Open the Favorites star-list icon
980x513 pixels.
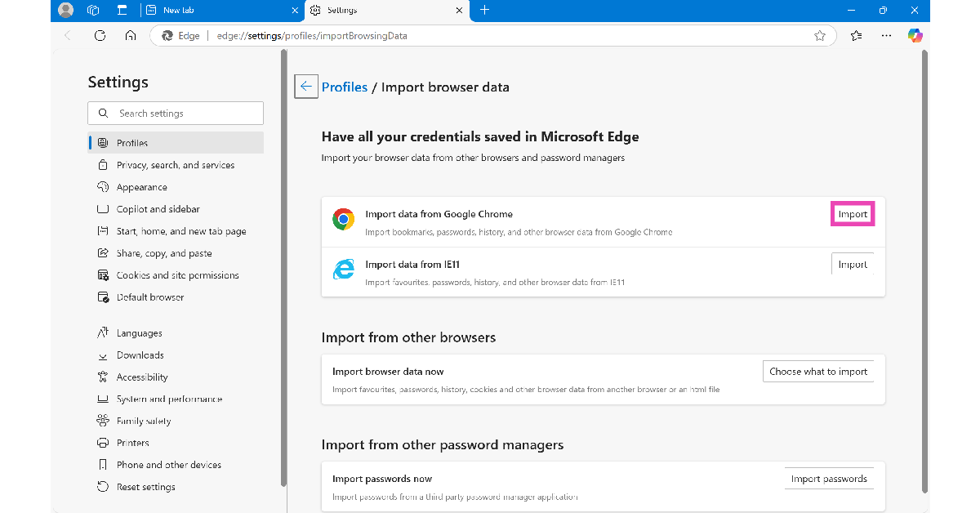click(856, 36)
